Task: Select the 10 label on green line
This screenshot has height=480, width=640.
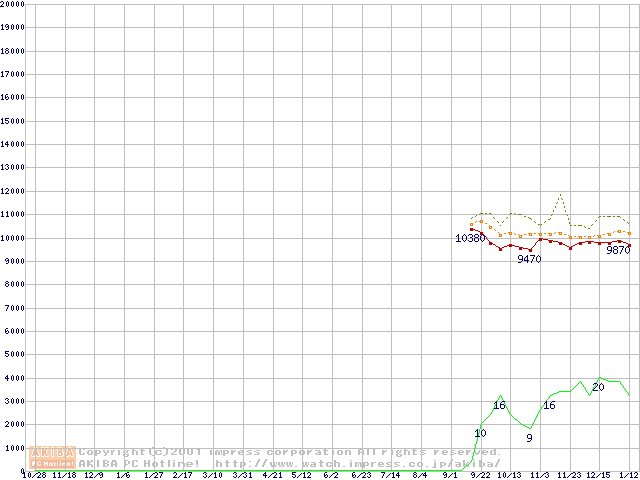Action: pos(480,433)
